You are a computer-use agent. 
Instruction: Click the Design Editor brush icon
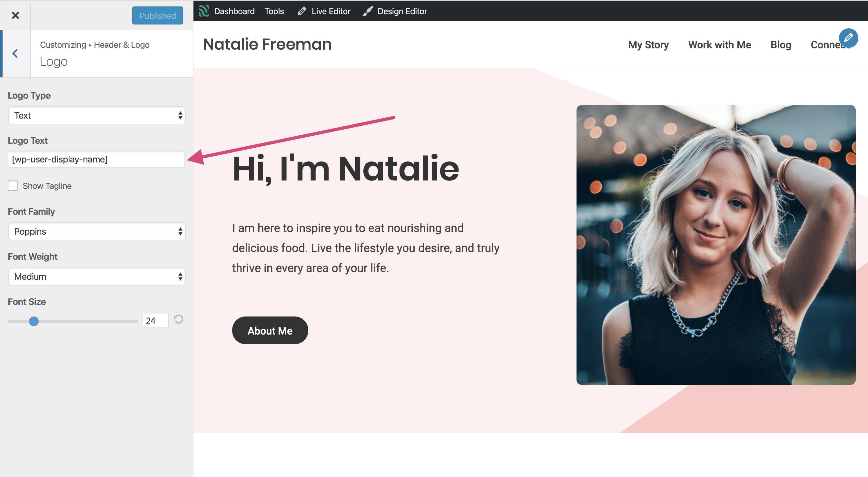click(368, 11)
